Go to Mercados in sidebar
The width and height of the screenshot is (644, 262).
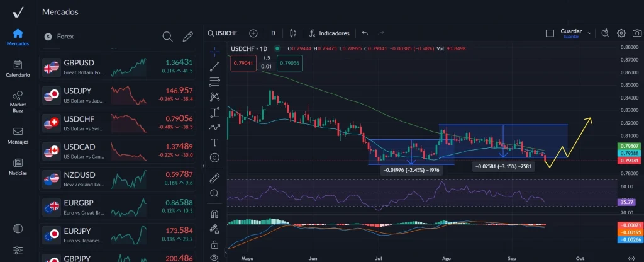(18, 37)
